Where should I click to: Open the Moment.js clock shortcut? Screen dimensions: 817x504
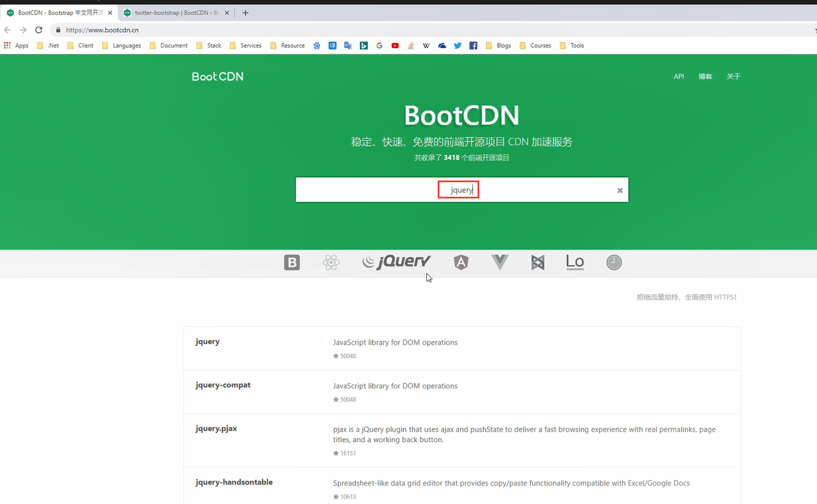pos(614,262)
